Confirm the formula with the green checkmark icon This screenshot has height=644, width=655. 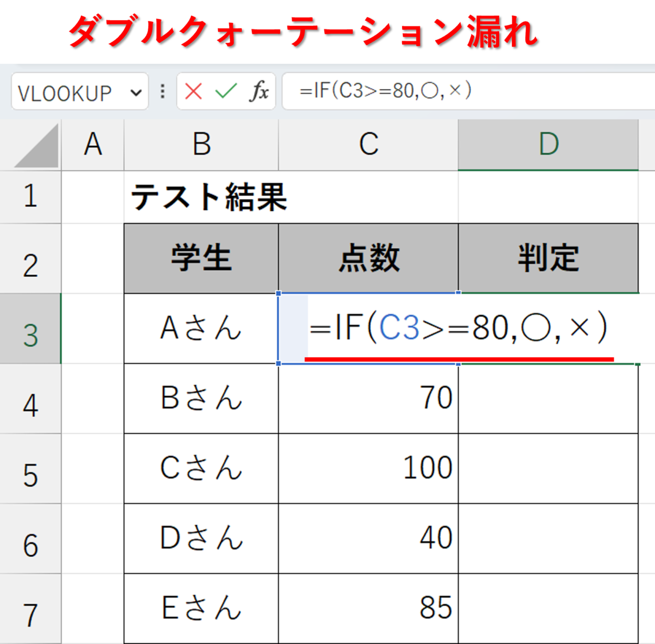(226, 91)
